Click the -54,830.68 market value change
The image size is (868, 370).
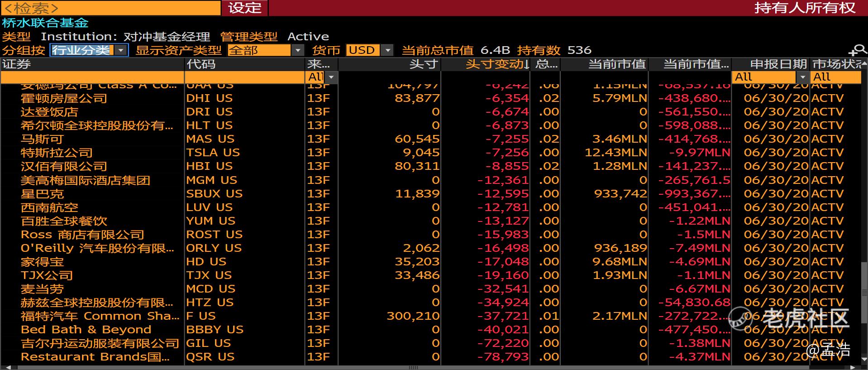pyautogui.click(x=694, y=303)
